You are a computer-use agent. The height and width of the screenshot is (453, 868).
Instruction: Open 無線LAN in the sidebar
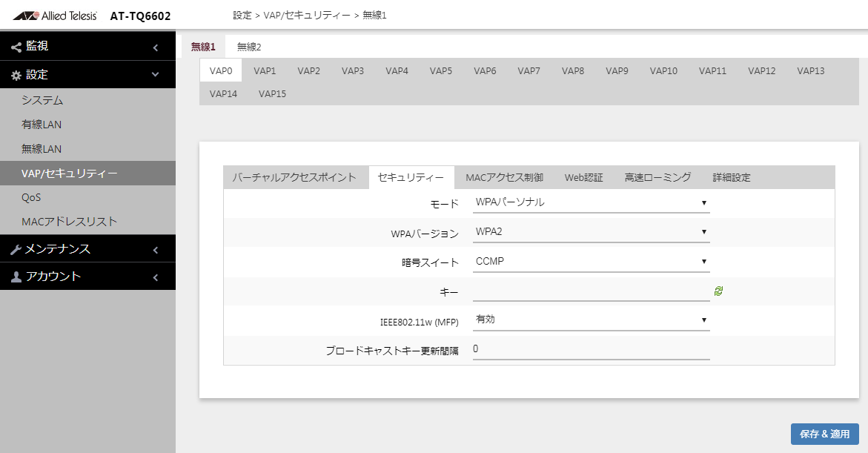[88, 149]
